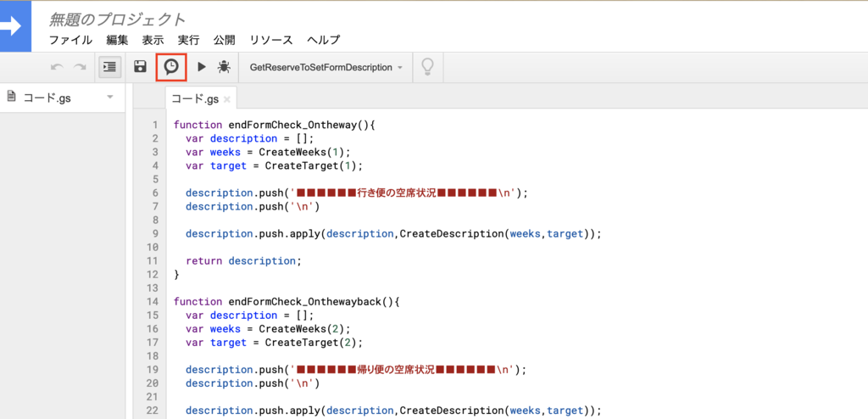The image size is (868, 419).
Task: Close the コード.gs editor tab
Action: pos(227,100)
